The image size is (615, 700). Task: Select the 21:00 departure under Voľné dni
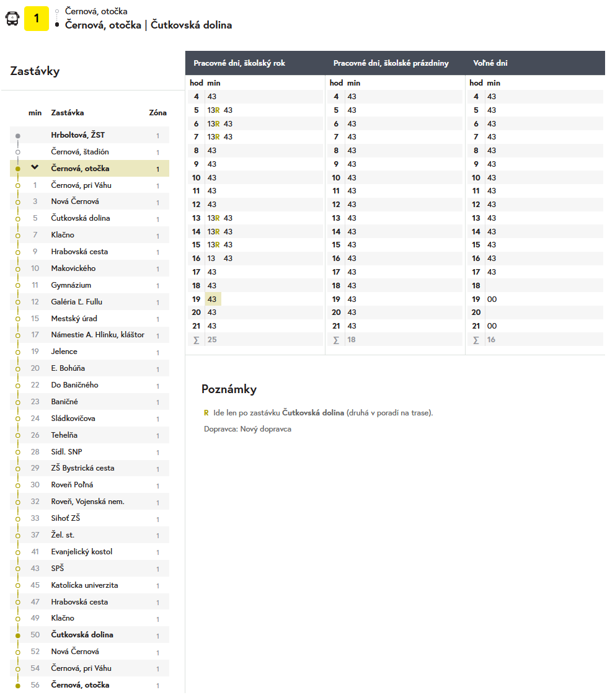tap(492, 326)
